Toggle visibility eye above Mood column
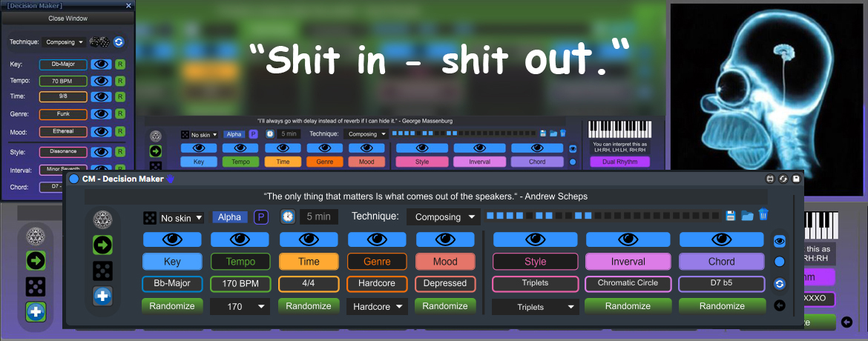Image resolution: width=868 pixels, height=341 pixels. pos(445,239)
